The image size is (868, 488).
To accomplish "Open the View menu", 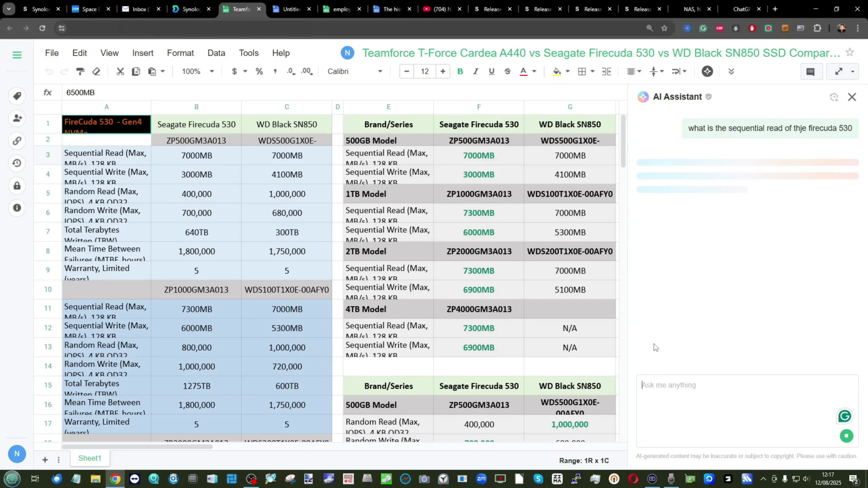I will click(x=110, y=53).
